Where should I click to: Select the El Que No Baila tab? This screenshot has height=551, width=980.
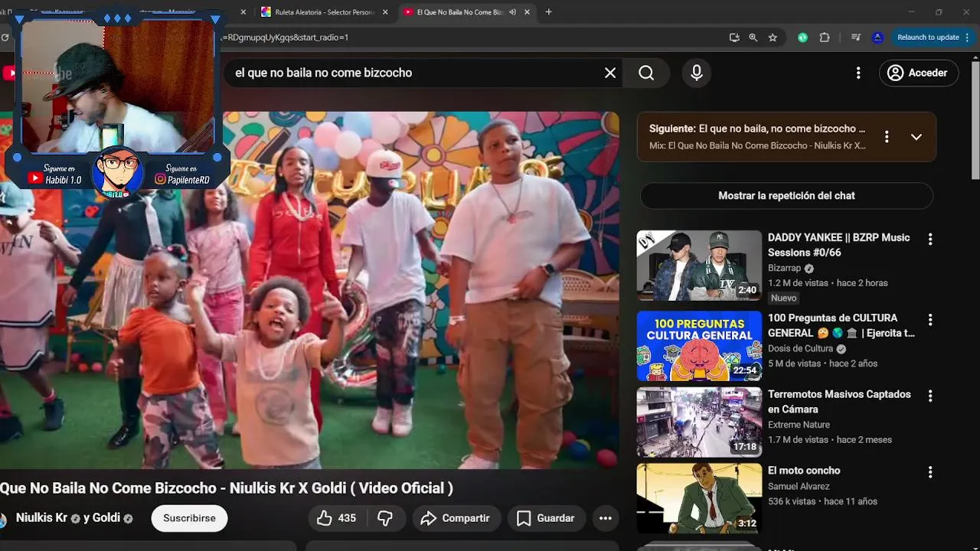(454, 12)
